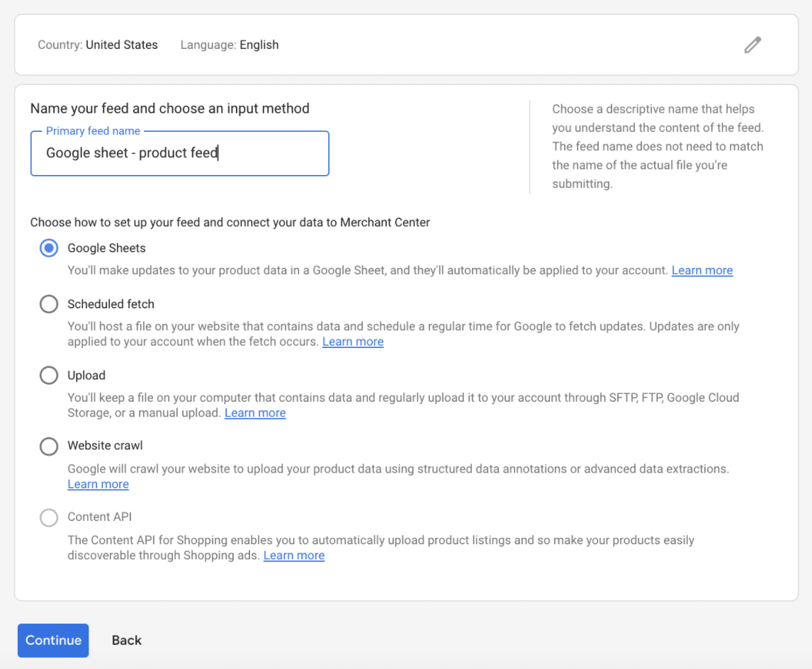The width and height of the screenshot is (812, 669).
Task: Click the English language value
Action: pos(259,45)
